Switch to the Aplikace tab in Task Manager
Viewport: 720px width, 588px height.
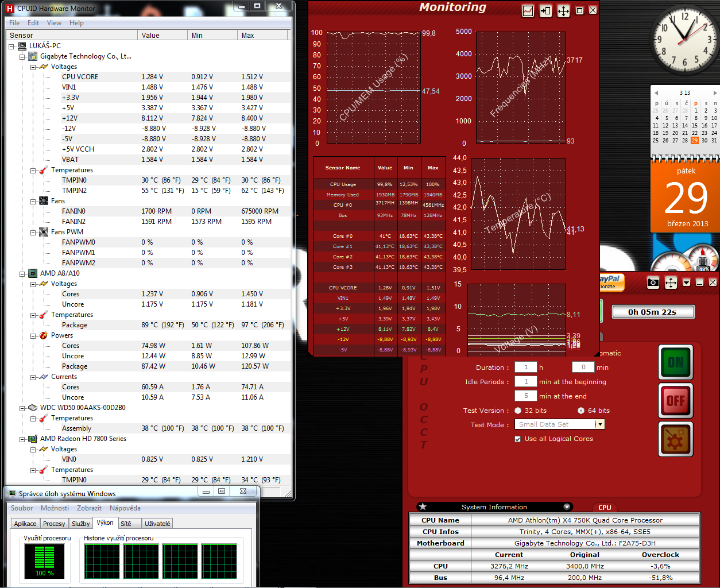tap(25, 524)
